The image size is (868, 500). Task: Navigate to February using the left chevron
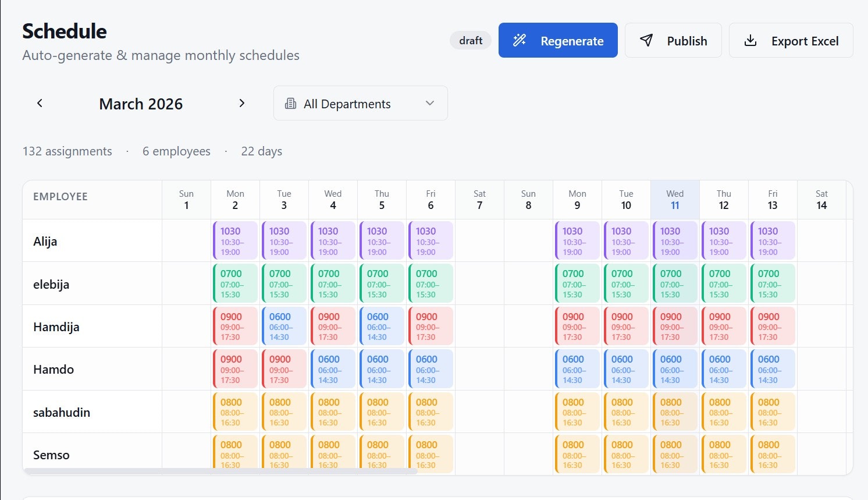[39, 103]
